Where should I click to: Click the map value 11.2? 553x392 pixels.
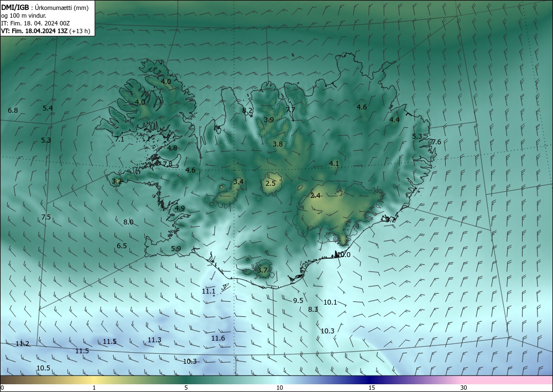pos(23,344)
